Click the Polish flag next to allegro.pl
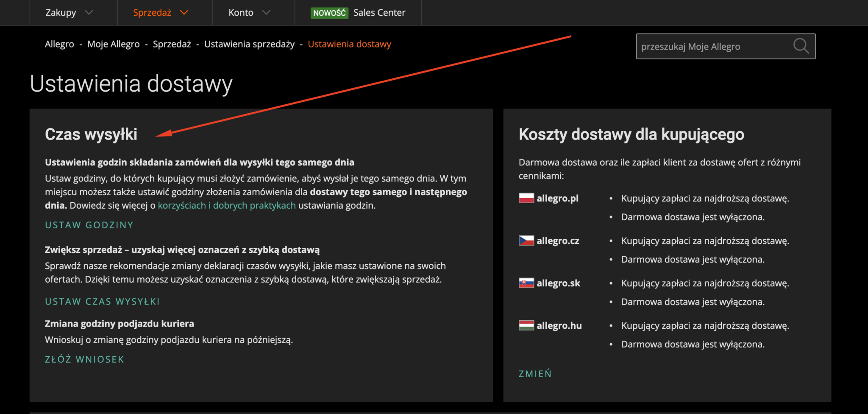This screenshot has width=868, height=414. point(526,198)
